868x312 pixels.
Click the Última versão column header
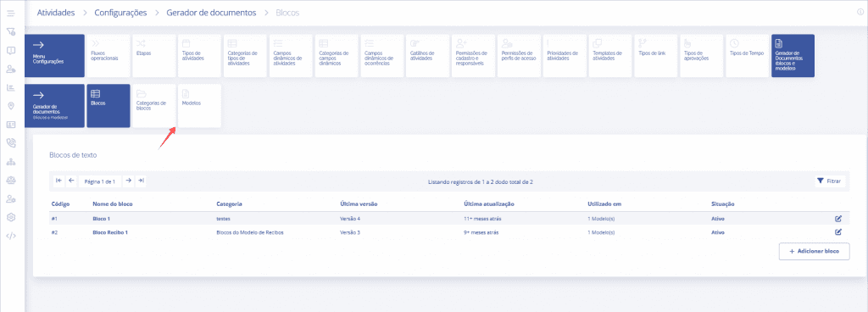[x=359, y=204]
